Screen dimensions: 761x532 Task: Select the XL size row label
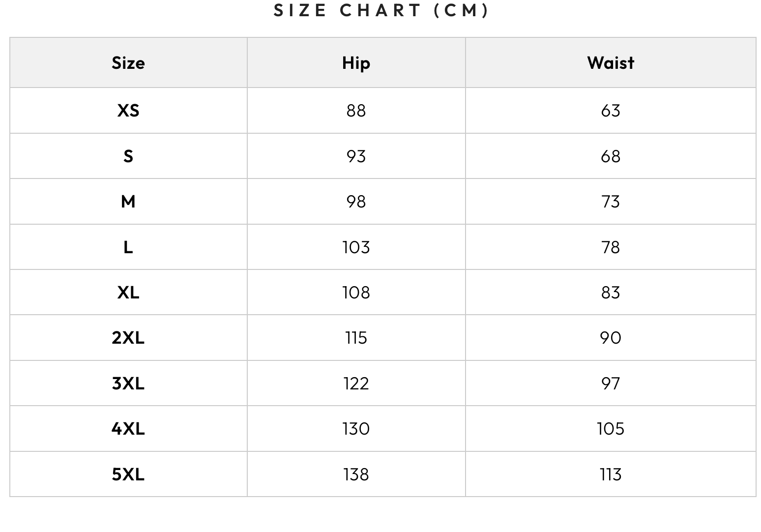point(128,293)
